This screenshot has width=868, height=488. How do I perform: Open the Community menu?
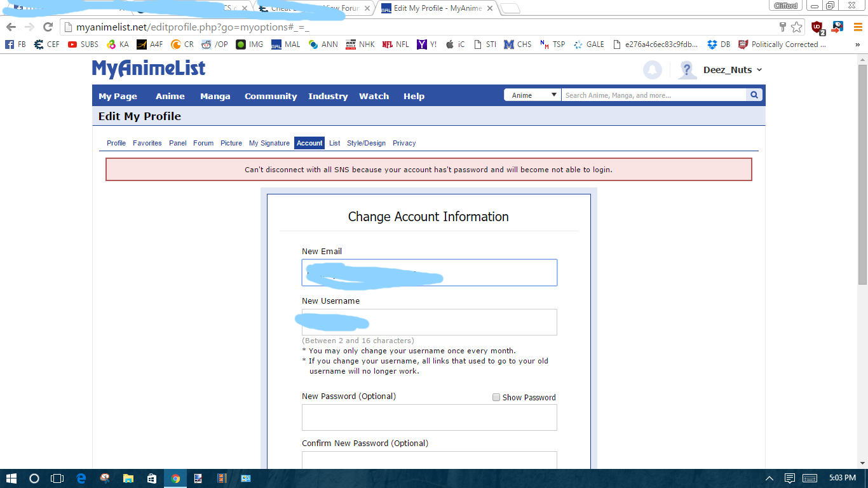271,96
